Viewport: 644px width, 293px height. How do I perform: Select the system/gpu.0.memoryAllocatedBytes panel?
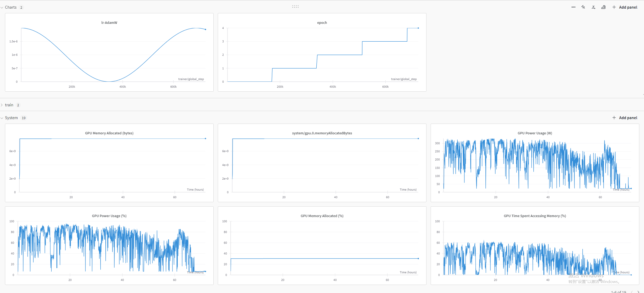[x=322, y=163]
